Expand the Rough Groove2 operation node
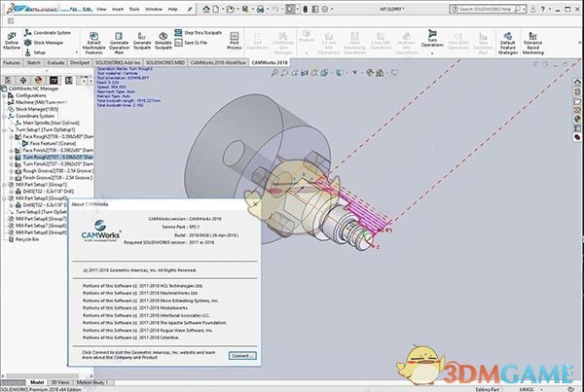This screenshot has width=584, height=392. click(x=11, y=171)
